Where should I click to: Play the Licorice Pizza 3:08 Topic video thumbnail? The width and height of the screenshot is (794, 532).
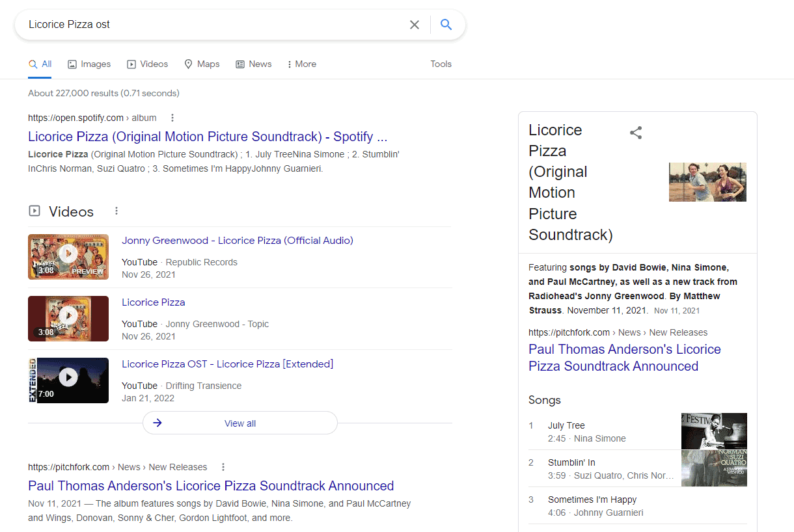point(68,318)
